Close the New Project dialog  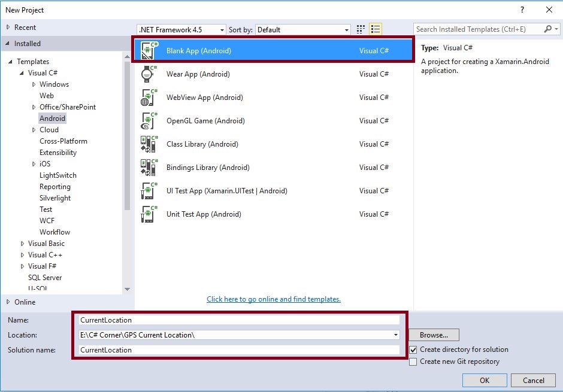(x=549, y=10)
